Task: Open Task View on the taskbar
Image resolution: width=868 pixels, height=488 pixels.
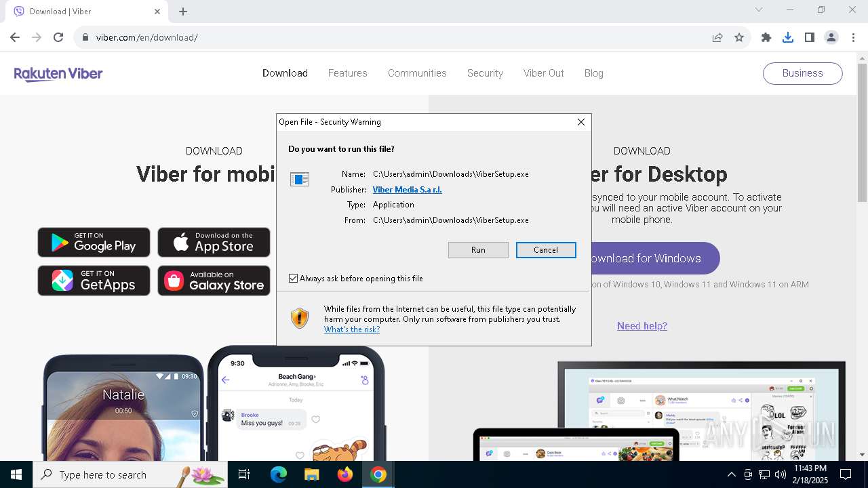Action: coord(244,474)
